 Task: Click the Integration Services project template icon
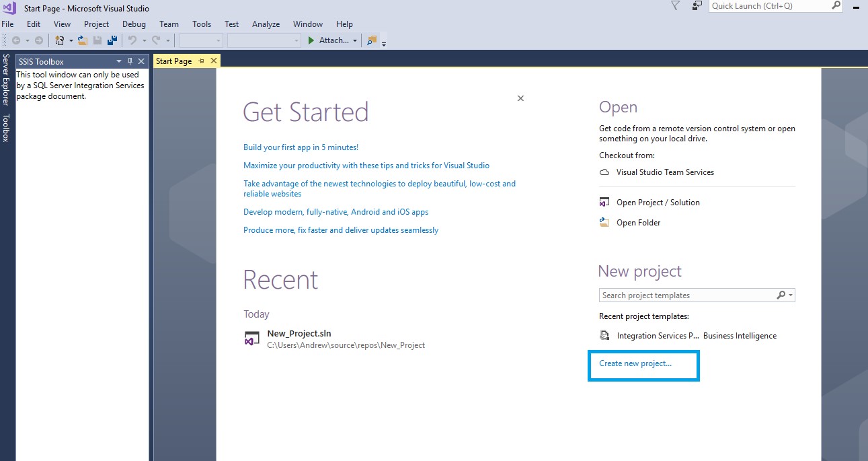[x=604, y=335]
